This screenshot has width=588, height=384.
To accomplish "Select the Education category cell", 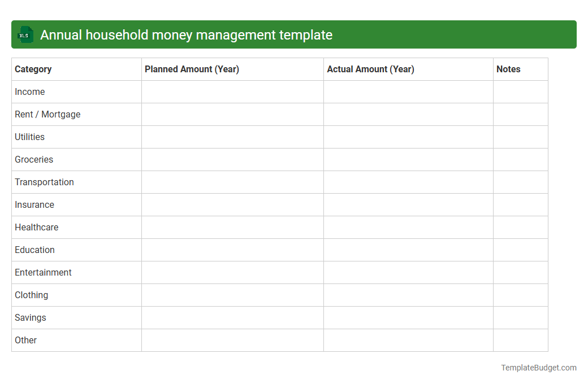I will (x=34, y=250).
